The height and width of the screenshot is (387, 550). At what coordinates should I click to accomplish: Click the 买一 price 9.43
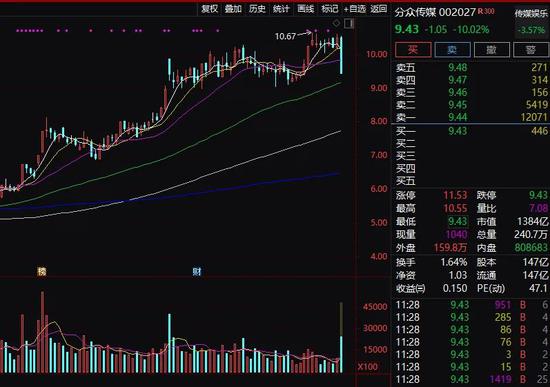point(457,131)
